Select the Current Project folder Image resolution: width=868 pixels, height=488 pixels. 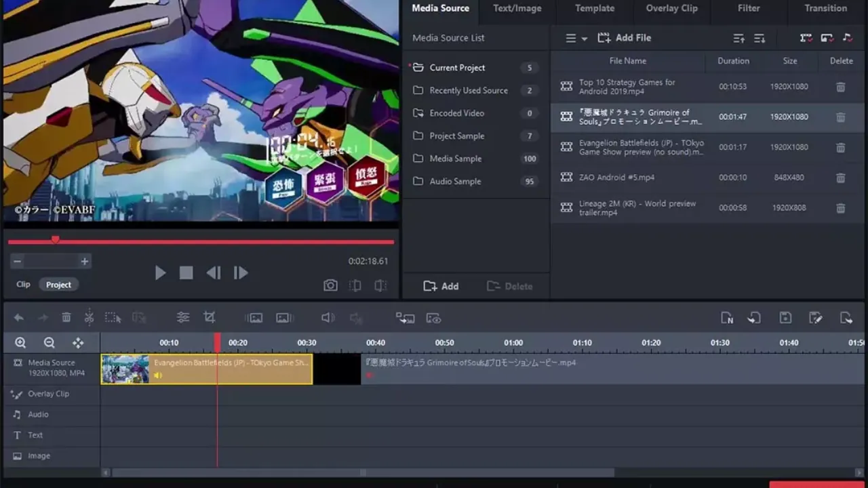[476, 68]
